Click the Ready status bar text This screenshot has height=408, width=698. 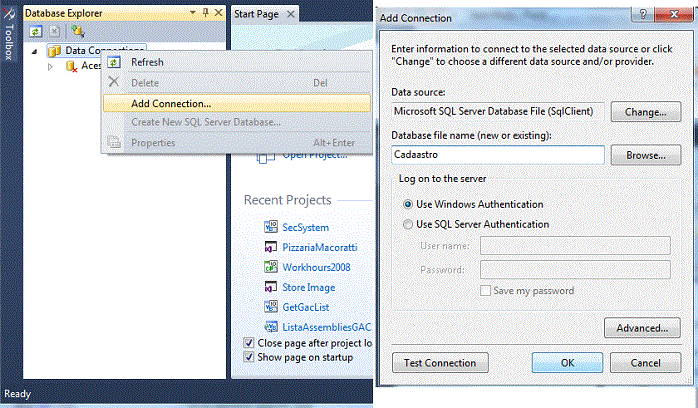(x=17, y=394)
